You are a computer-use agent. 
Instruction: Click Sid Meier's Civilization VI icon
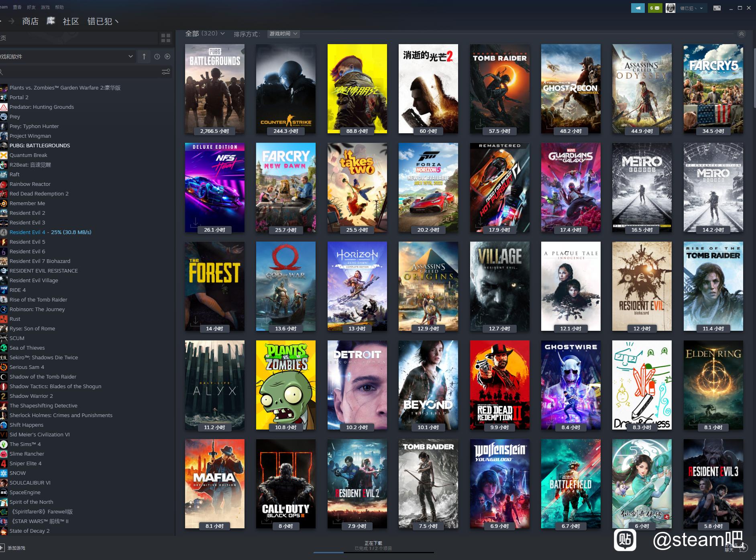[4, 434]
